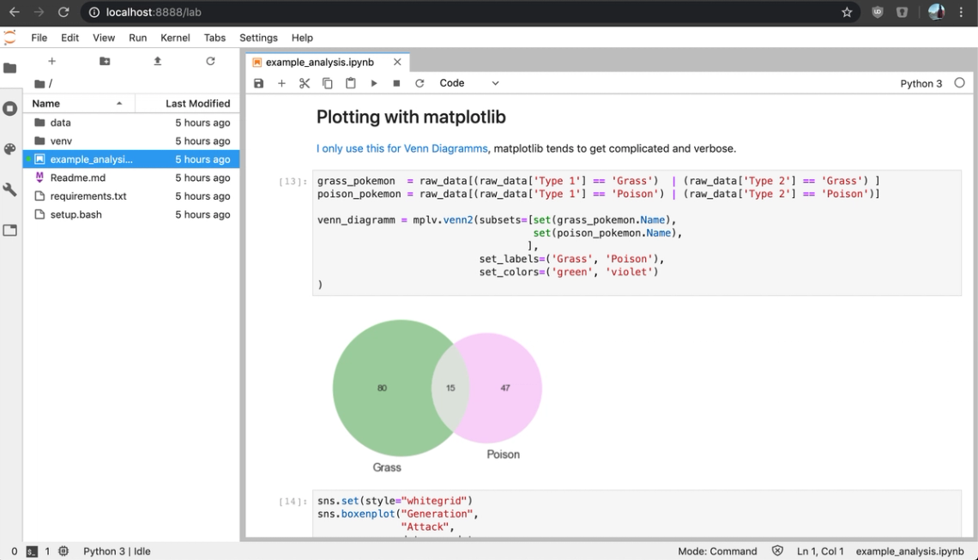
Task: Click the kernel status circle indicator
Action: coord(959,83)
